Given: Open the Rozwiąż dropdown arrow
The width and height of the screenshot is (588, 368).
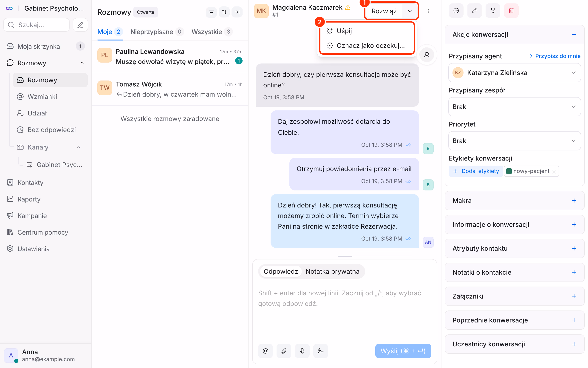Looking at the screenshot, I should pyautogui.click(x=410, y=11).
